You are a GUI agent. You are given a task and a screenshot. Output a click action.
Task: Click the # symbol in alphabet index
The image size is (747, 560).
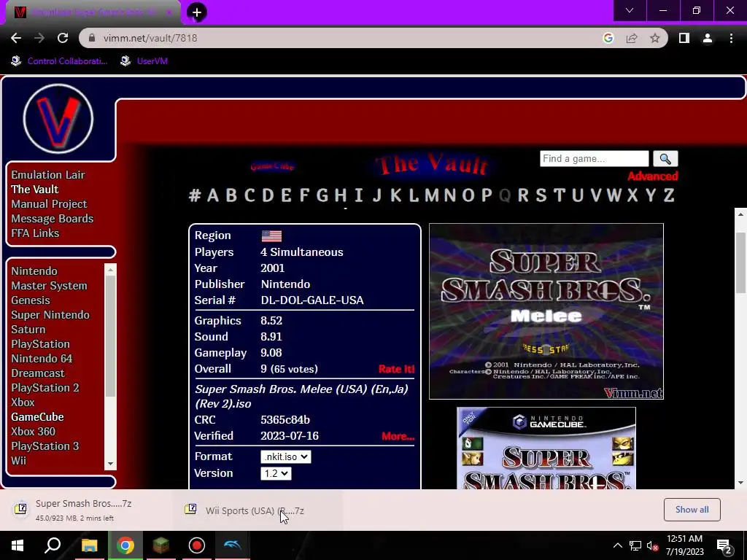pos(194,195)
